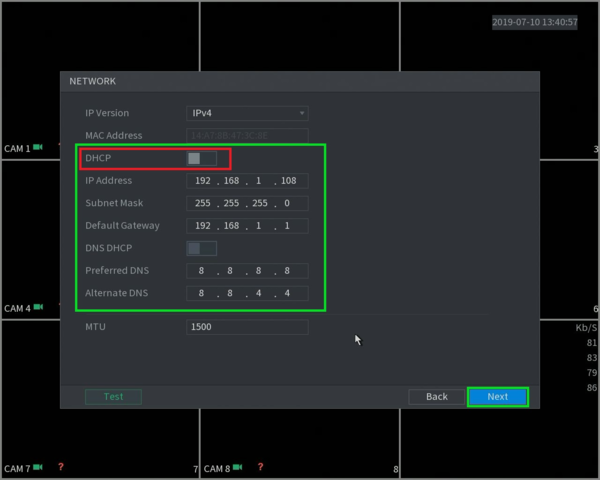Open the IP Version dropdown
This screenshot has width=600, height=480.
pyautogui.click(x=247, y=113)
